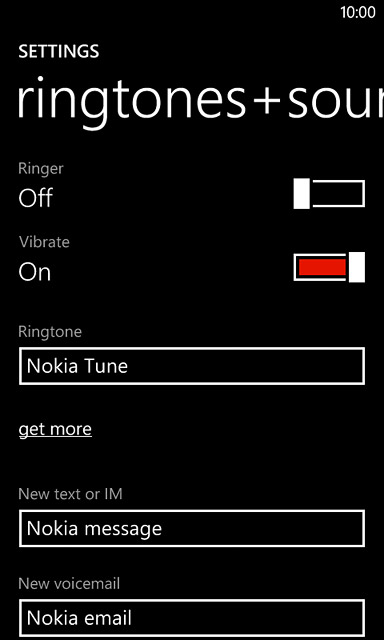
Task: Select the Nokia message text
Action: (94, 529)
